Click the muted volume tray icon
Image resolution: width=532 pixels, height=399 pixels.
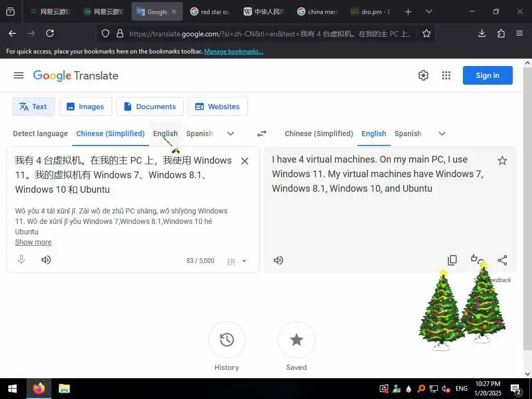pyautogui.click(x=446, y=389)
